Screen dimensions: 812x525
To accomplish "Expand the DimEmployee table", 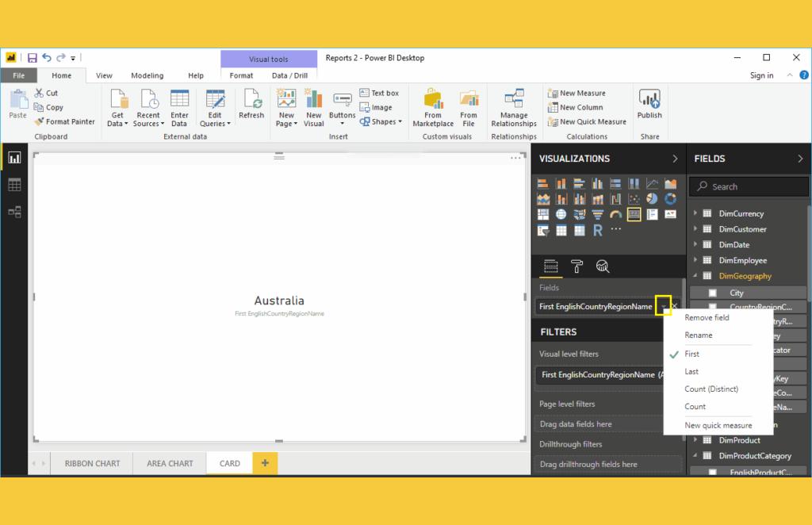I will [x=695, y=260].
